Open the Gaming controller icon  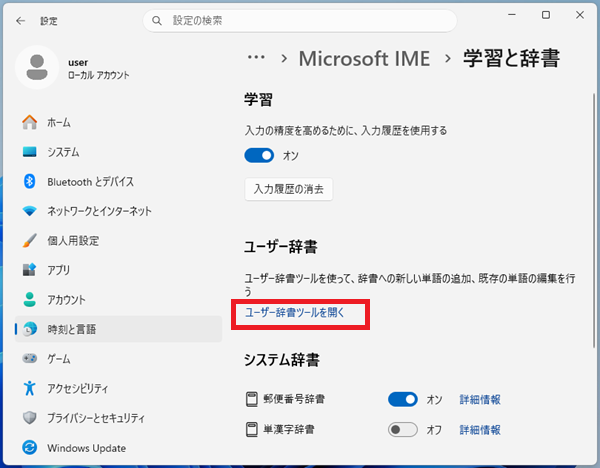tap(29, 358)
